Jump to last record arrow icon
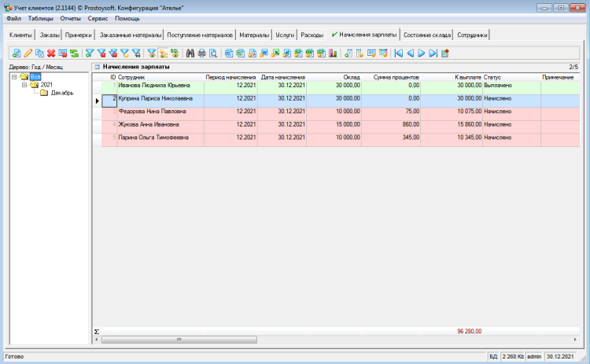Image resolution: width=590 pixels, height=364 pixels. click(433, 53)
